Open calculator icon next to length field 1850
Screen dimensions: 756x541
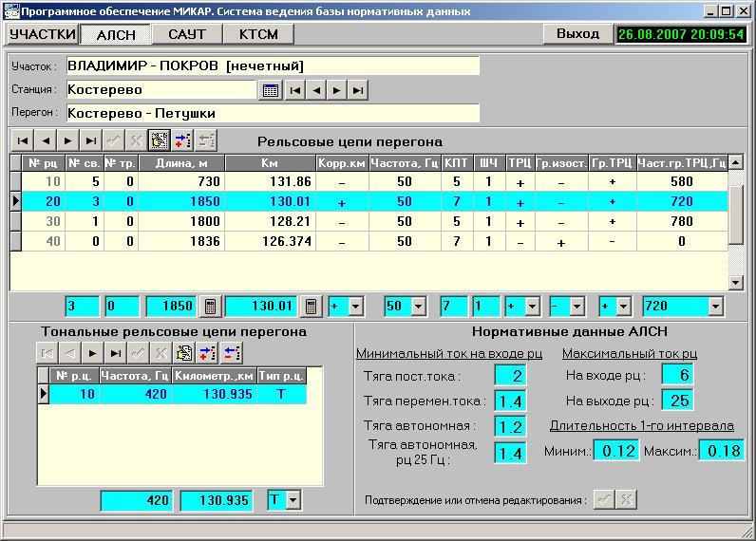(x=211, y=307)
